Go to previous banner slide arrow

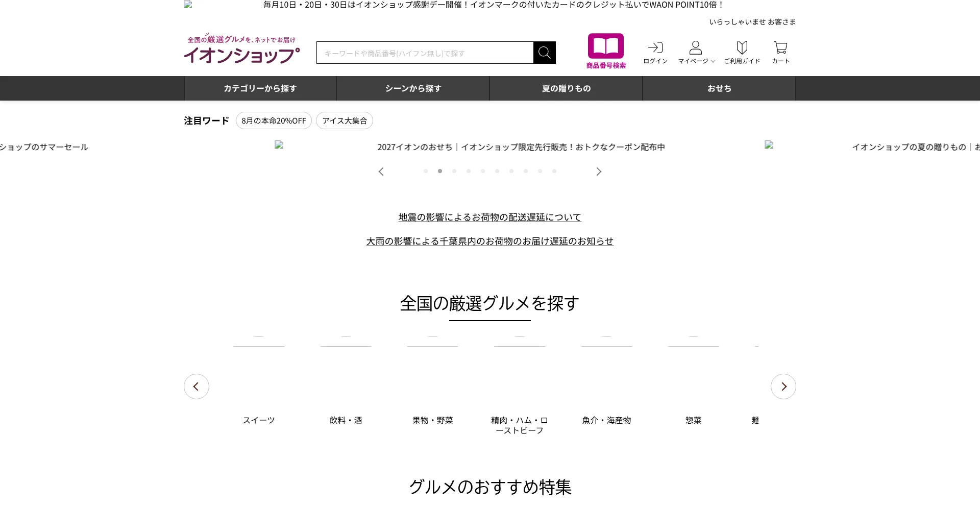381,172
